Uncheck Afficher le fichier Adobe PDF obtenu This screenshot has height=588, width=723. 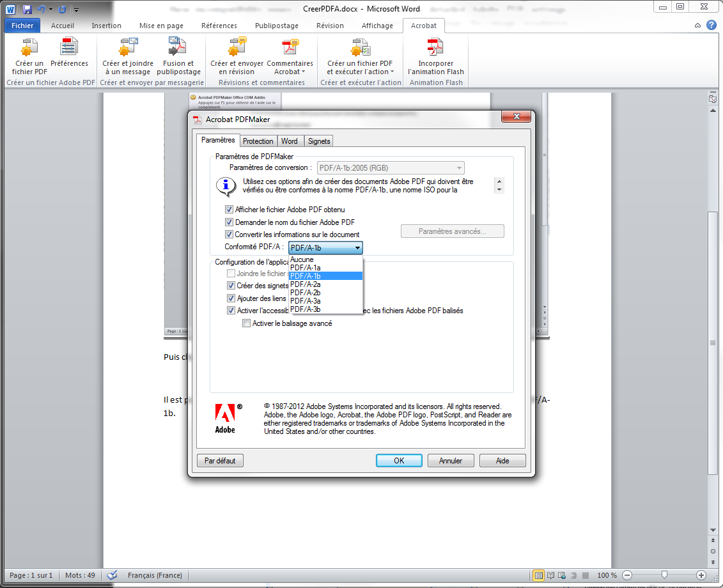[x=229, y=210]
